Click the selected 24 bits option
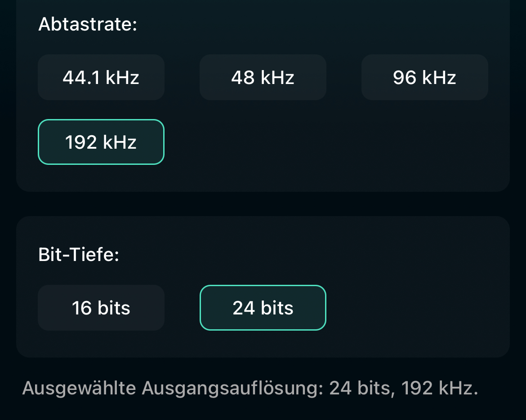The height and width of the screenshot is (420, 526). click(263, 308)
